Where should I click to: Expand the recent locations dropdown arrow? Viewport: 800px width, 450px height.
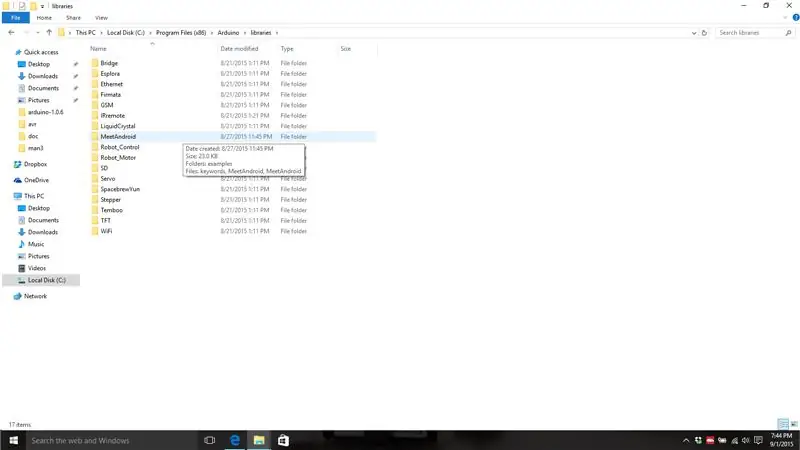pyautogui.click(x=38, y=33)
